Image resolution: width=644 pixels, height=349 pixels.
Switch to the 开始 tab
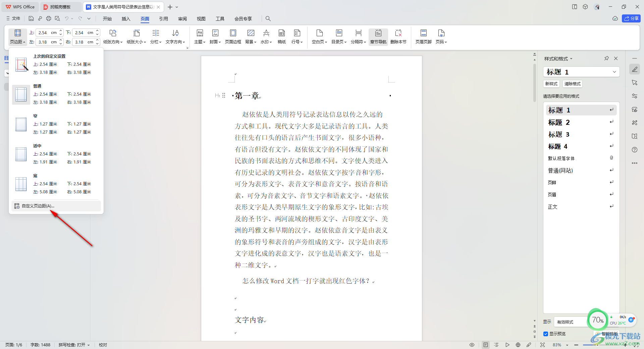pyautogui.click(x=107, y=19)
